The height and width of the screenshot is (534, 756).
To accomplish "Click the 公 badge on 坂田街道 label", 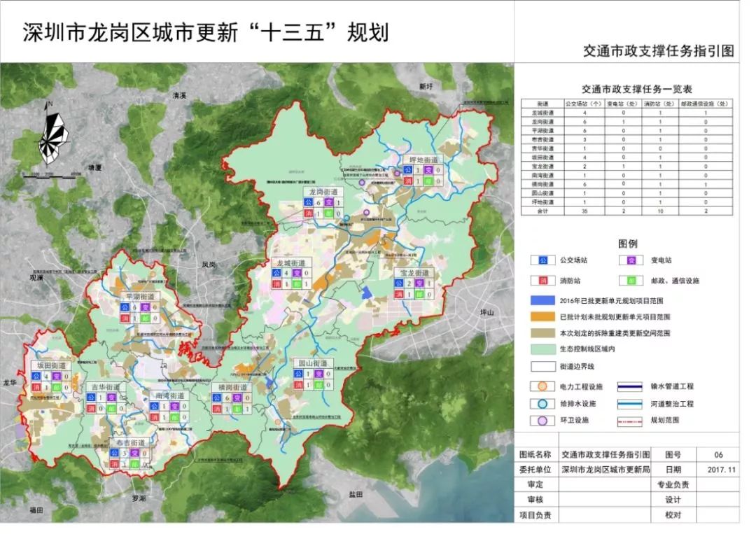I will pyautogui.click(x=38, y=377).
